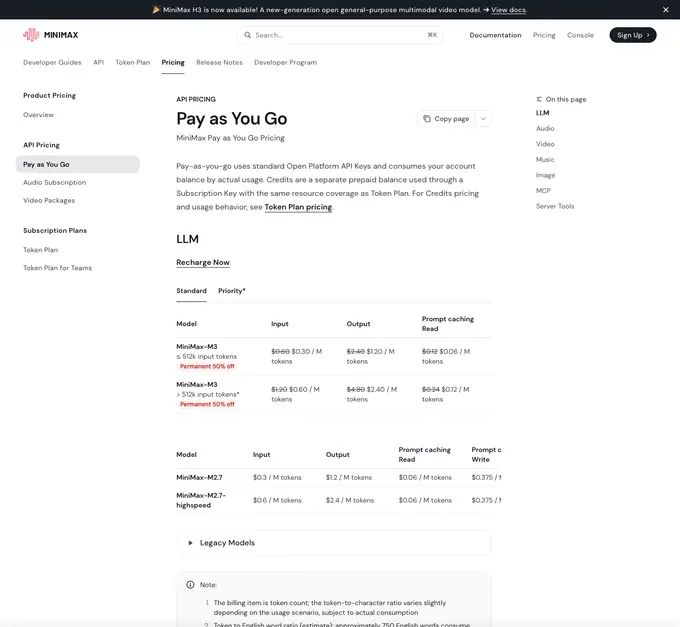Open Pricing in top right navigation
The image size is (680, 627).
pyautogui.click(x=544, y=35)
